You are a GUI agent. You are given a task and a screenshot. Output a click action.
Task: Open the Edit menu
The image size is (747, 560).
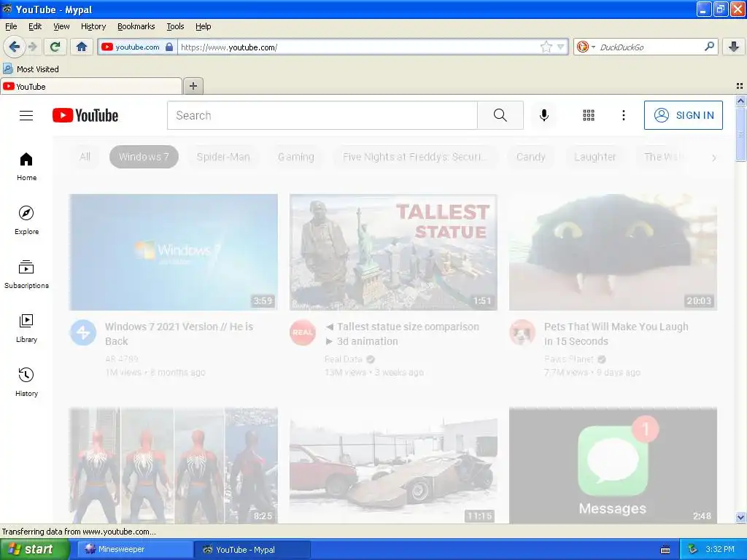(35, 26)
